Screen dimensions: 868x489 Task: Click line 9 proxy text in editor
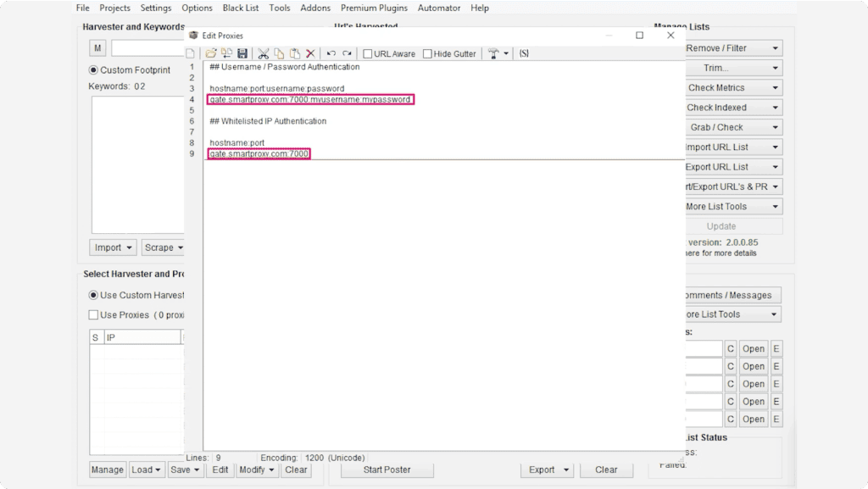[x=259, y=154]
